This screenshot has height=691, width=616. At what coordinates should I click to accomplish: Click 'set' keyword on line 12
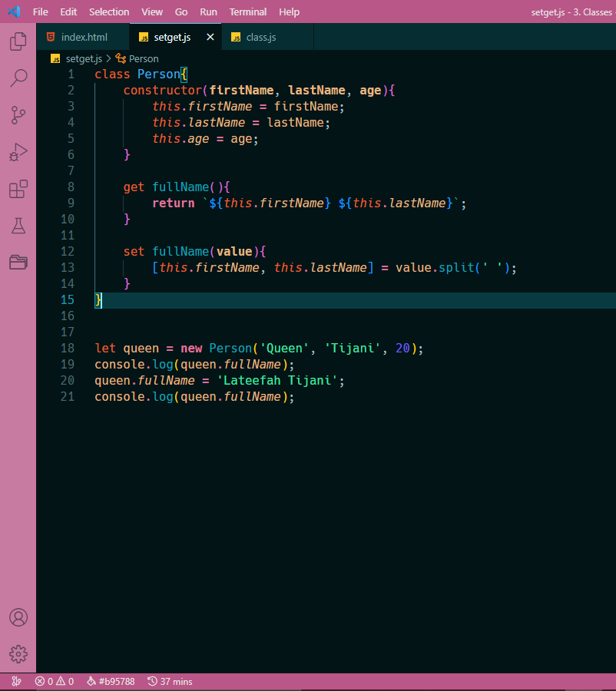134,252
